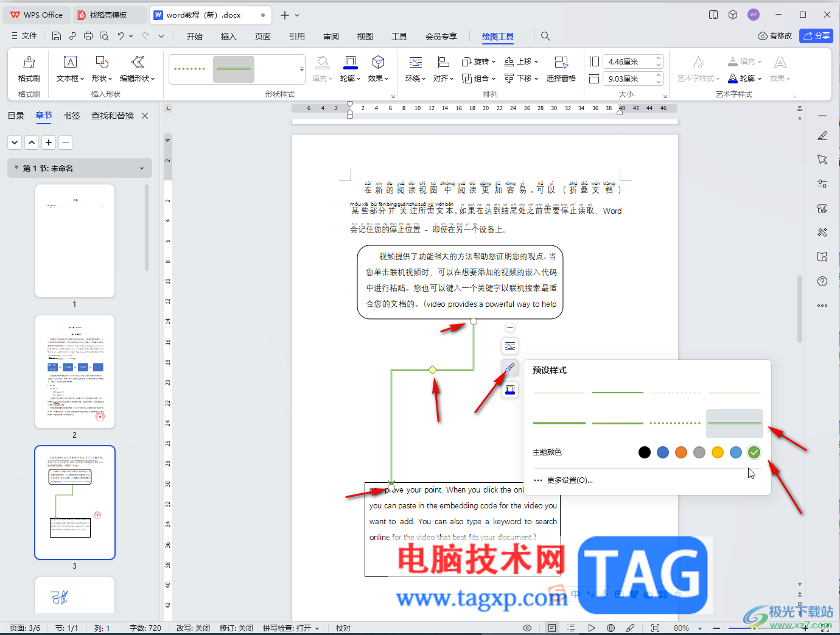Click the plus button to add a section
840x635 pixels.
point(49,142)
